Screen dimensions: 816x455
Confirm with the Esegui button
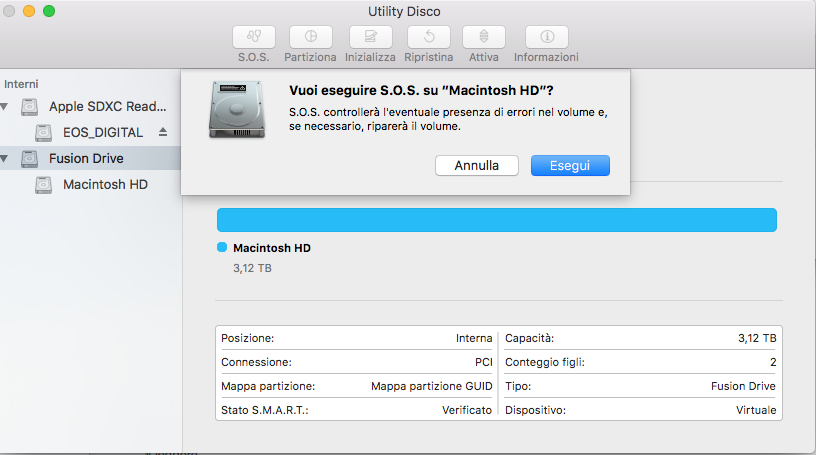click(570, 166)
